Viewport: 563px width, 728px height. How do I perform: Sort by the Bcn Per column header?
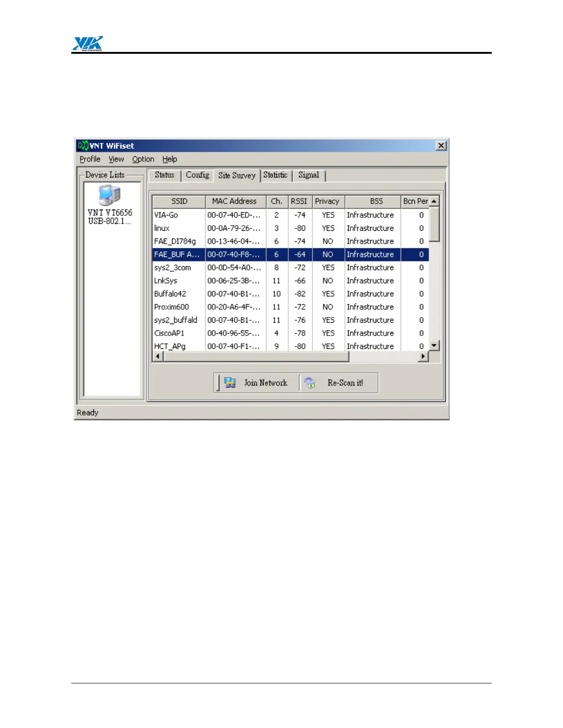[415, 201]
